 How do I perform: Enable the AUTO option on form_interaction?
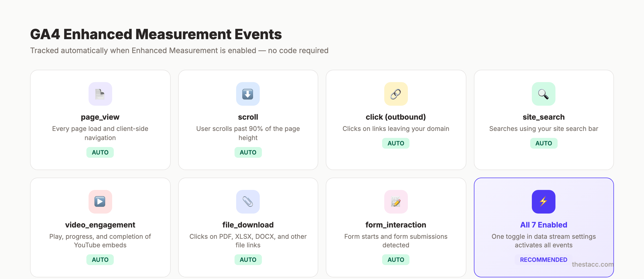396,259
